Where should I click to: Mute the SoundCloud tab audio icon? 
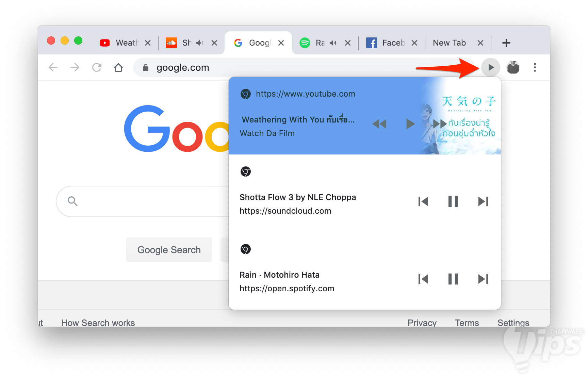pyautogui.click(x=199, y=43)
